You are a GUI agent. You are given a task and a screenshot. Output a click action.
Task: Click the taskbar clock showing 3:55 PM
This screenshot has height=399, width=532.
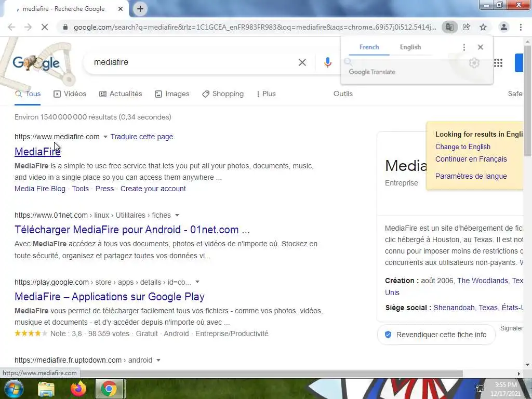coord(506,389)
